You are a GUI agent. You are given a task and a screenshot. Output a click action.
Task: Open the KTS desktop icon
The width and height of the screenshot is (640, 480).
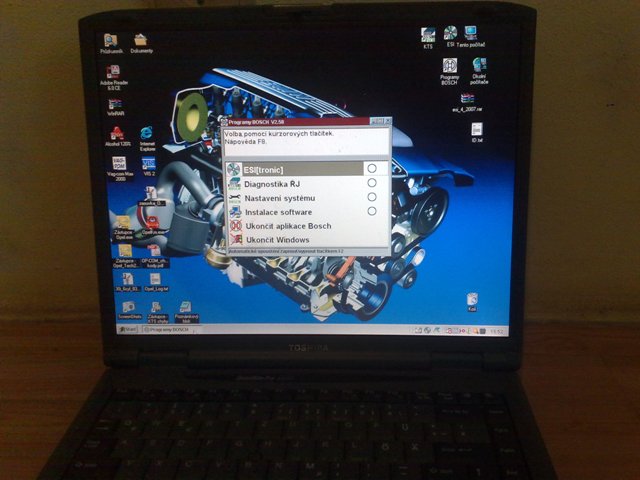[x=428, y=35]
